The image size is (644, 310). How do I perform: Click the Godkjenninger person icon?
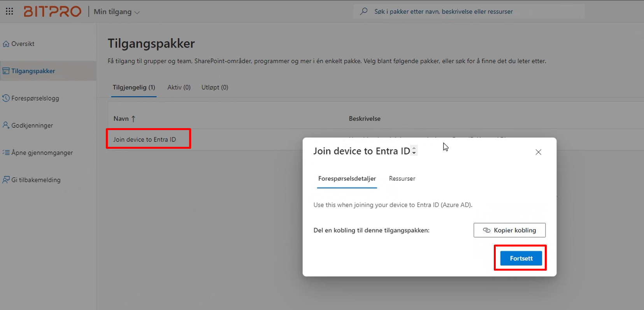(6, 125)
